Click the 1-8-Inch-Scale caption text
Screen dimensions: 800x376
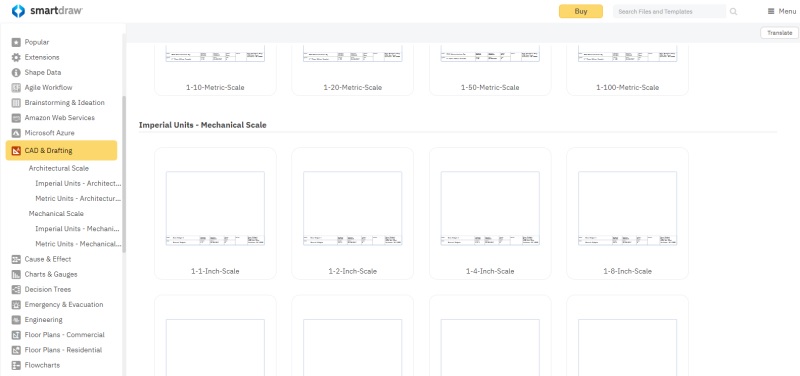pyautogui.click(x=628, y=271)
